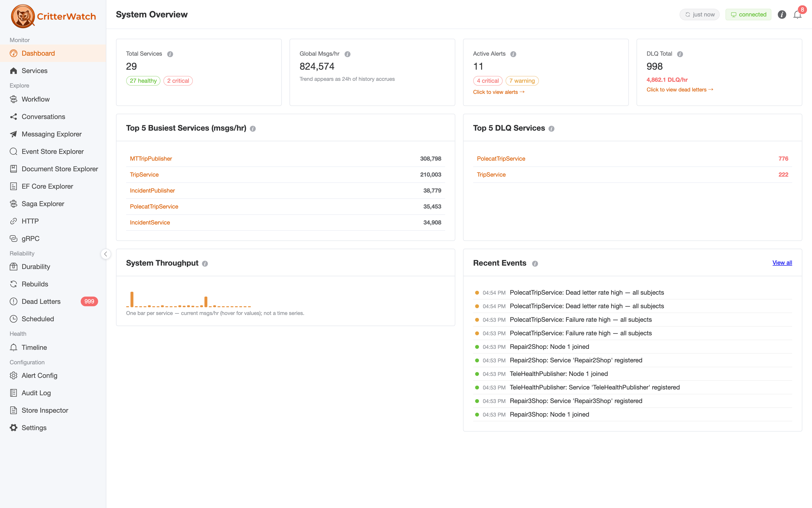Screen dimensions: 812x508
Task: Click the 308,798 msgs/hr value
Action: (430, 159)
